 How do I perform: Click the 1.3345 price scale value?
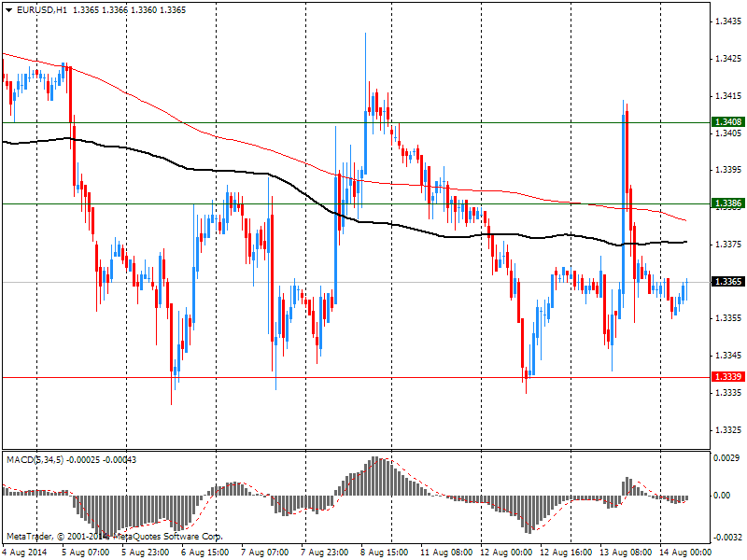[728, 356]
